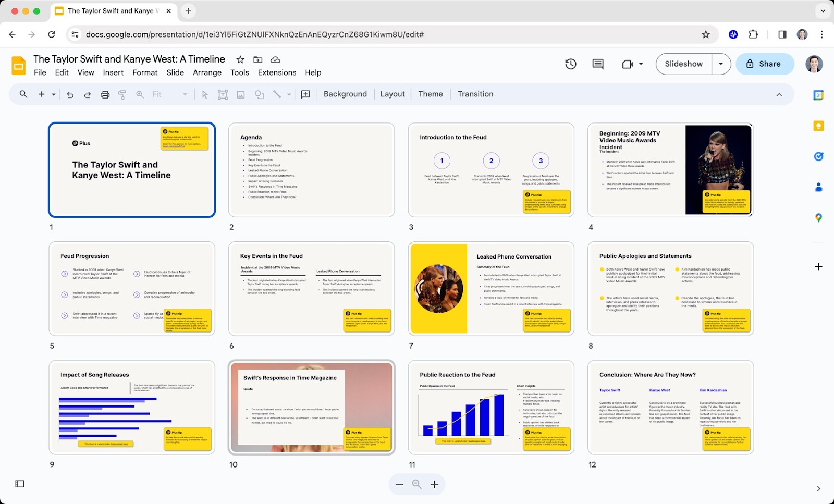834x504 pixels.
Task: Toggle the browser side panel
Action: (x=782, y=34)
